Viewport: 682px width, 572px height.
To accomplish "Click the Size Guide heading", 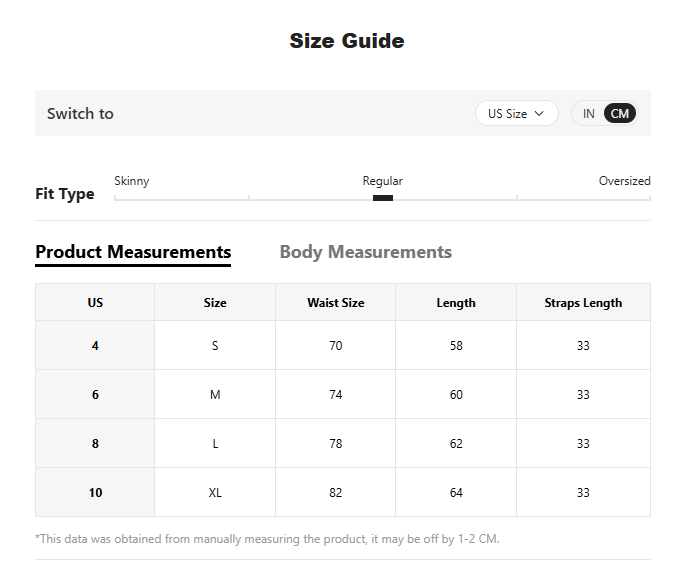I will pyautogui.click(x=347, y=41).
